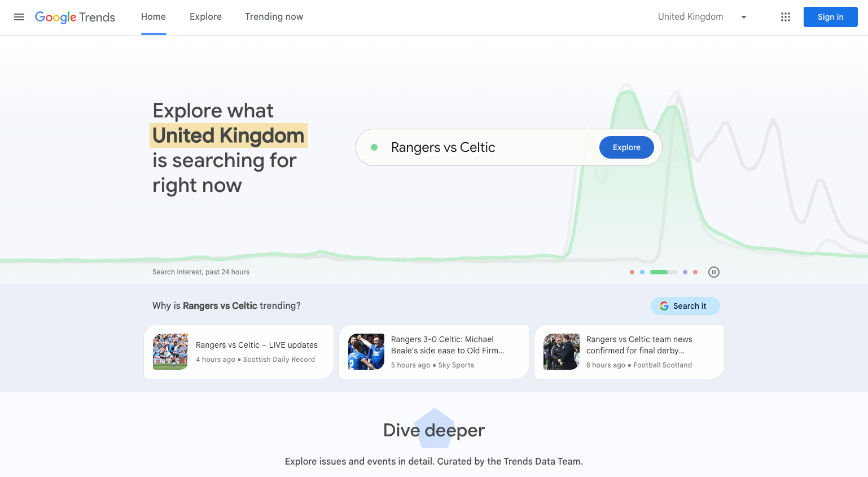The image size is (868, 477).
Task: Click '8 hours ago • Football Scotland' text
Action: (639, 365)
